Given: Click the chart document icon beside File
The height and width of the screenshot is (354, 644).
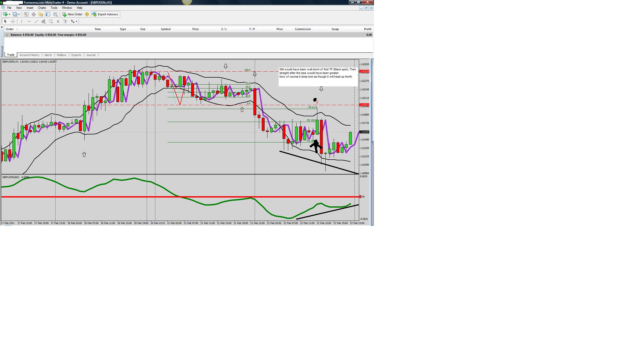Looking at the screenshot, I should click(3, 8).
